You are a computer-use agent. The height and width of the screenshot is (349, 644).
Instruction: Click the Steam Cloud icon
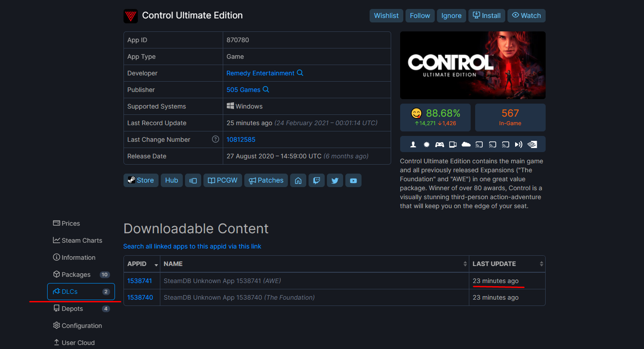coord(466,144)
